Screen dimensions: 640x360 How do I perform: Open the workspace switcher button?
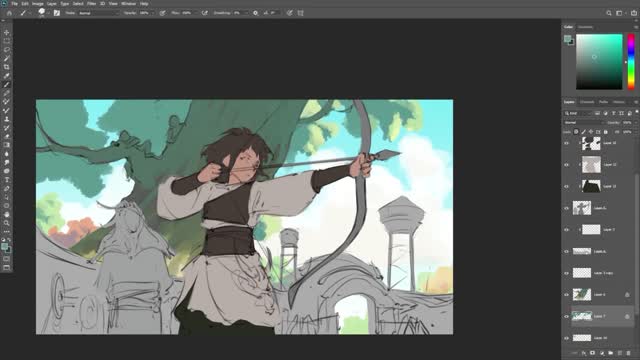tap(620, 13)
